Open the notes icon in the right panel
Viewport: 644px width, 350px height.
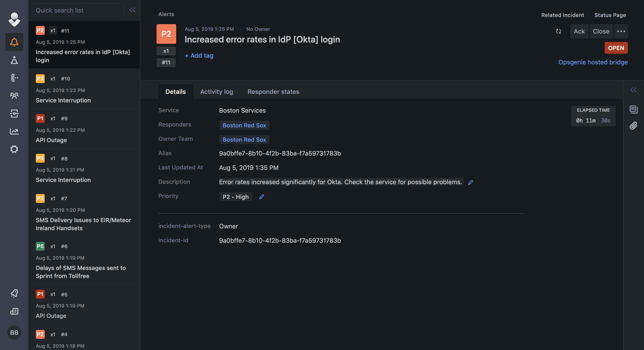(633, 109)
